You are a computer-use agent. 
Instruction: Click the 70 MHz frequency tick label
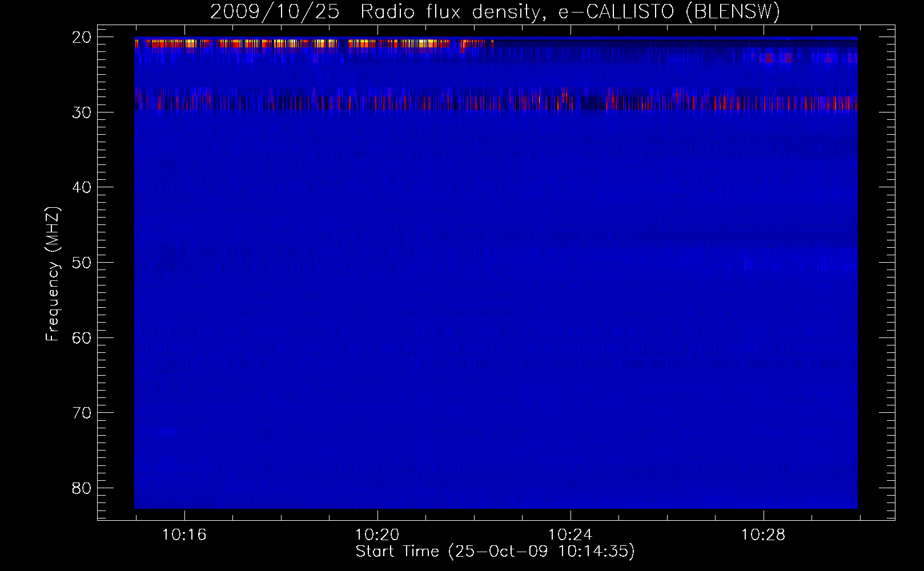pos(82,413)
